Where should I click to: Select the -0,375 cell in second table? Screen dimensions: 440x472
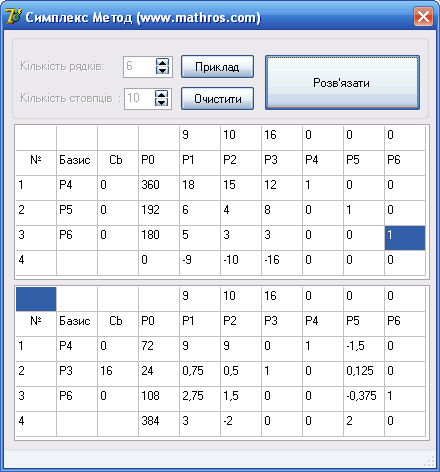coord(364,399)
